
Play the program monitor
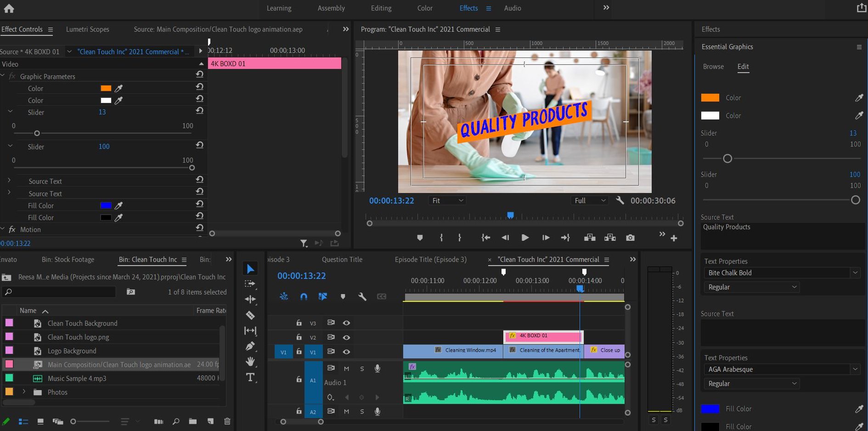tap(525, 238)
